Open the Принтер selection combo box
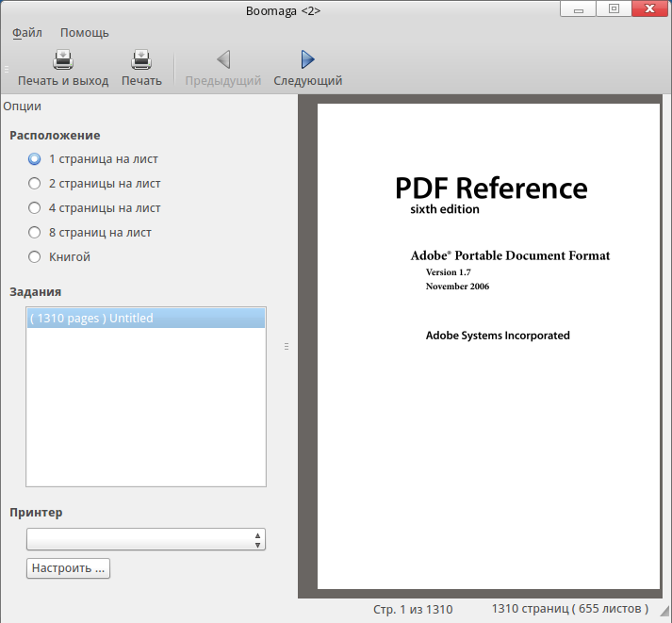672x623 pixels. coord(146,539)
